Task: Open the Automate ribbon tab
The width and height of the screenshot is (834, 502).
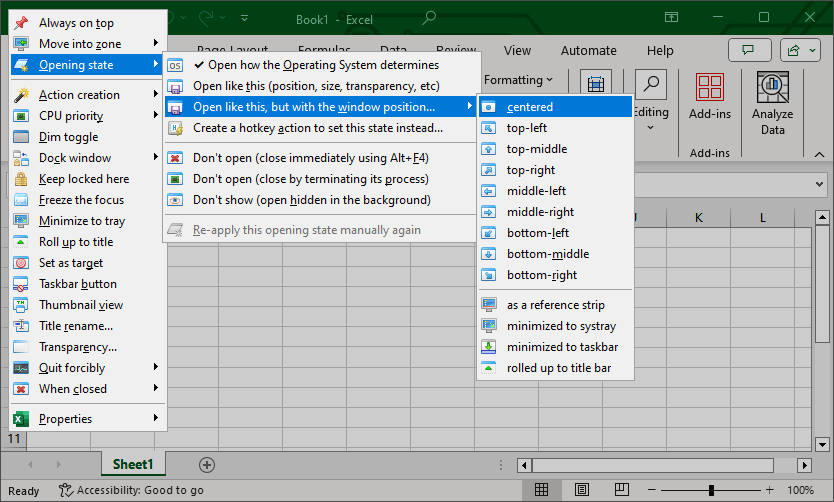Action: [588, 51]
